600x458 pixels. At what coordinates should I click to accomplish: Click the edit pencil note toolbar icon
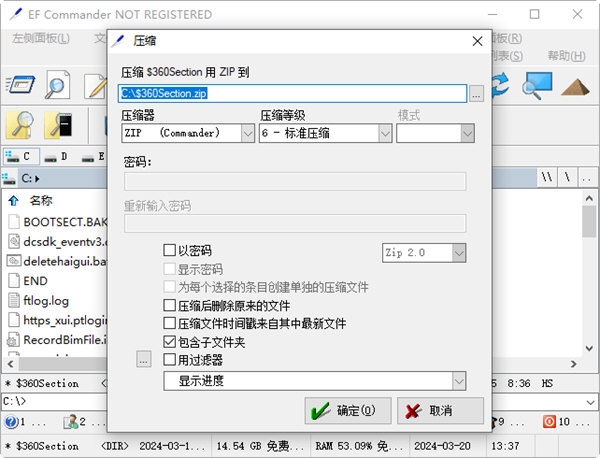96,86
